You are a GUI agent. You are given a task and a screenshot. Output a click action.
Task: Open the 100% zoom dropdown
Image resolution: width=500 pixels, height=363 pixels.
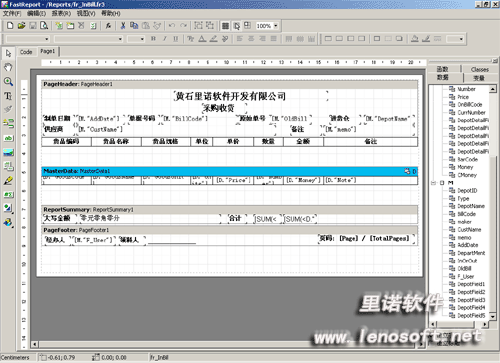(x=276, y=26)
